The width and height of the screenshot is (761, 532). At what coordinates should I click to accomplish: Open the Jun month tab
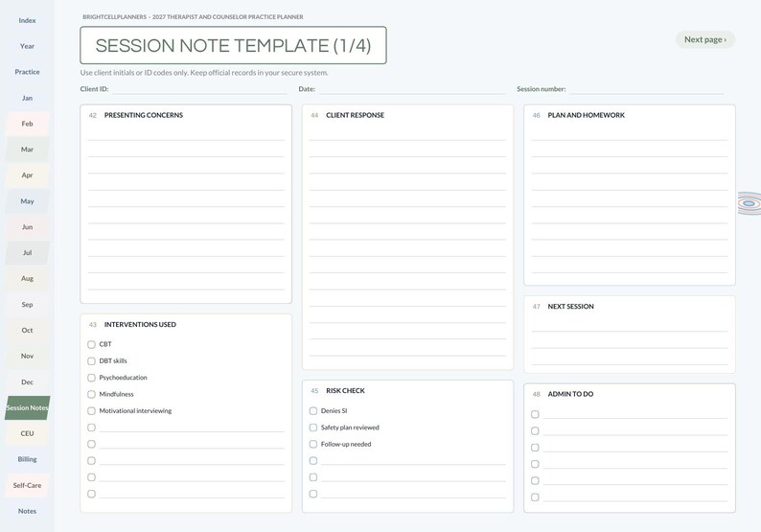27,226
